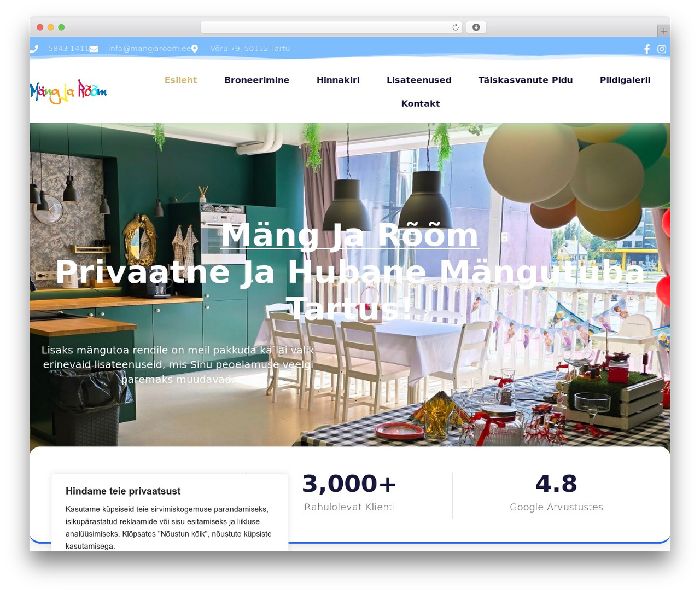Open the Esileht menu item
The height and width of the screenshot is (593, 700).
[x=180, y=80]
